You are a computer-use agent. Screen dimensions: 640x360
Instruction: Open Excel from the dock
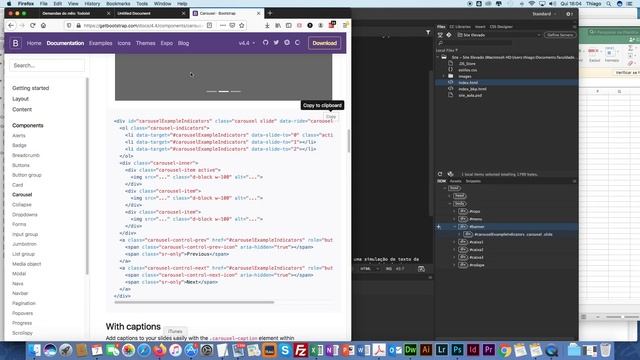click(316, 350)
